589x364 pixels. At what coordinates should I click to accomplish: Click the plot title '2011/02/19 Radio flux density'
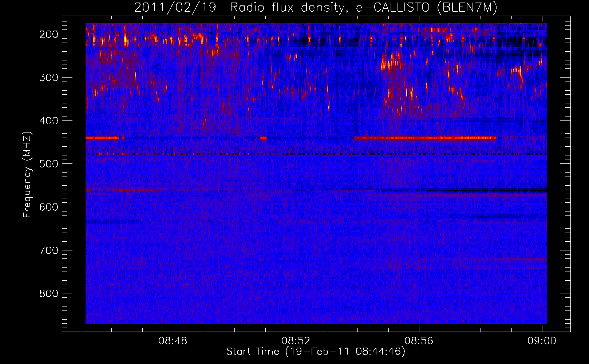coord(316,8)
